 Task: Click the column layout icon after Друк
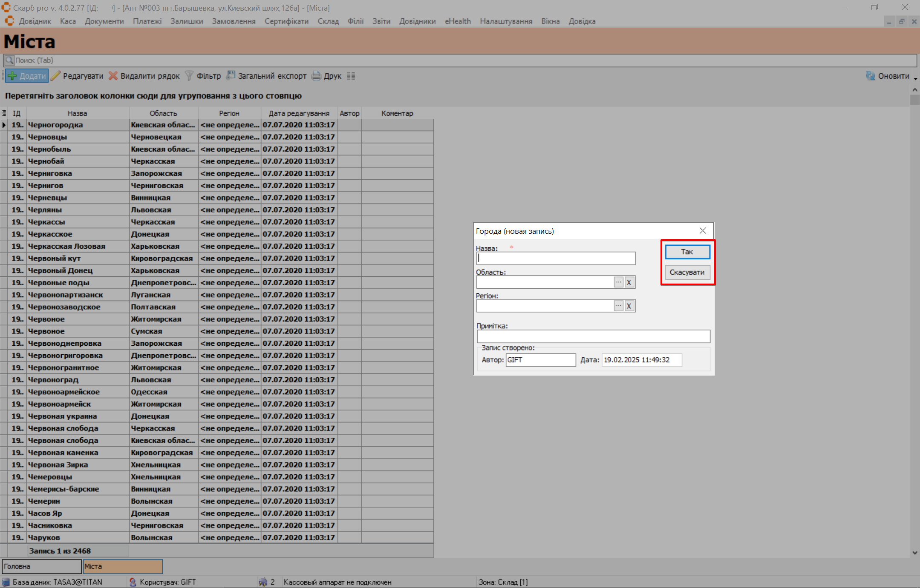(351, 76)
